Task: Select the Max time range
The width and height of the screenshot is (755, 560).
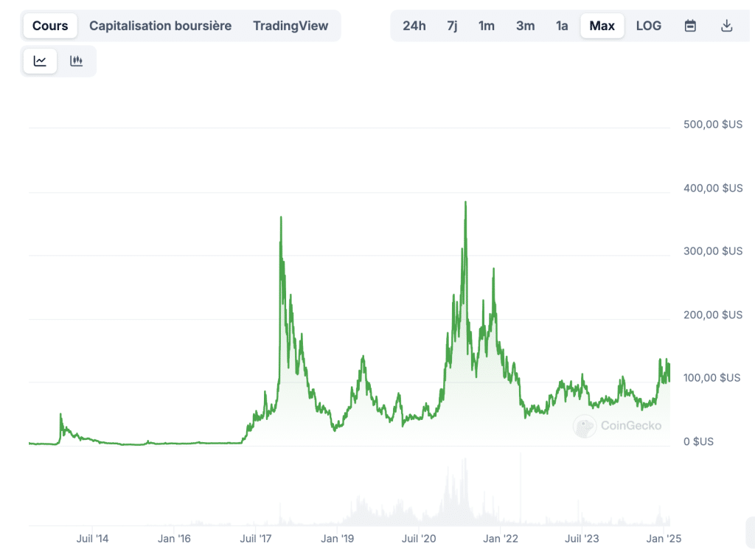Action: pyautogui.click(x=602, y=26)
